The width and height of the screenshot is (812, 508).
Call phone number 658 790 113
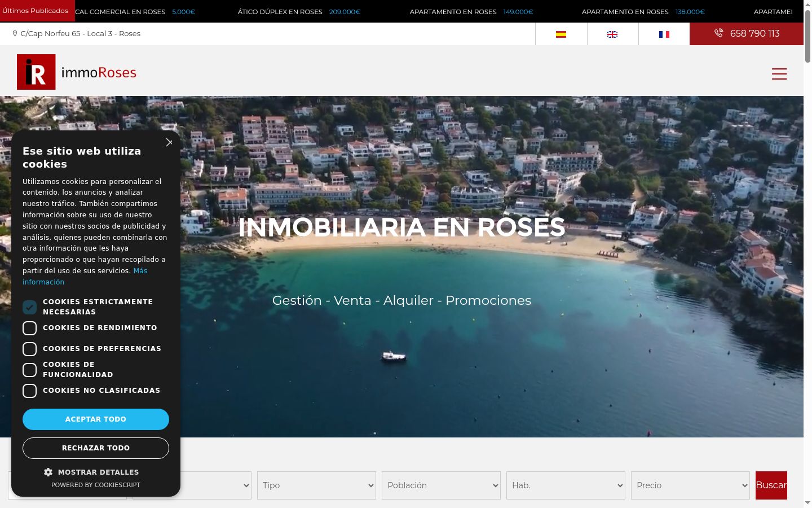754,34
